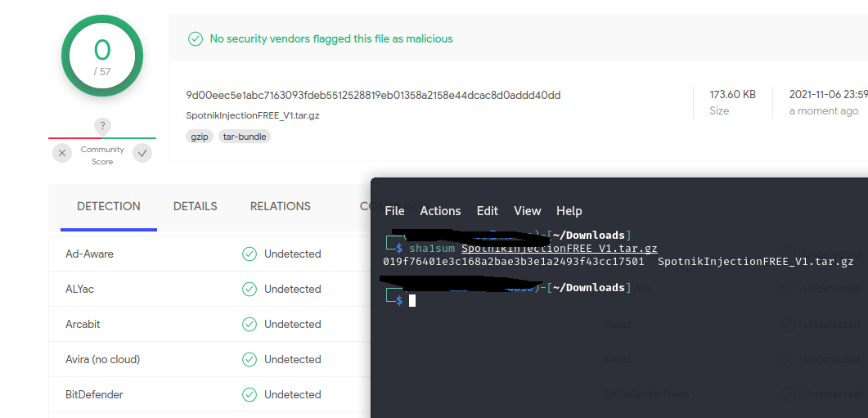Click the green check icon beside no-vendors message
868x418 pixels.
pos(196,38)
